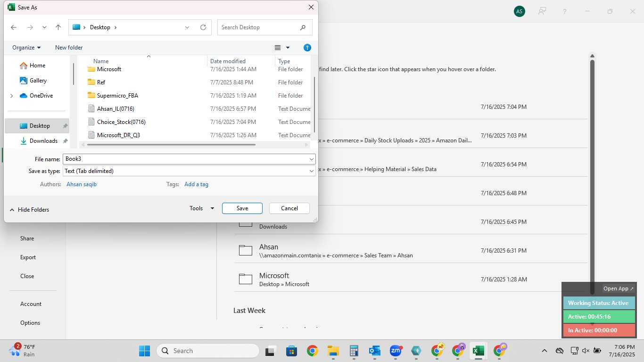Open Options in Excel backstage menu

coord(30,323)
